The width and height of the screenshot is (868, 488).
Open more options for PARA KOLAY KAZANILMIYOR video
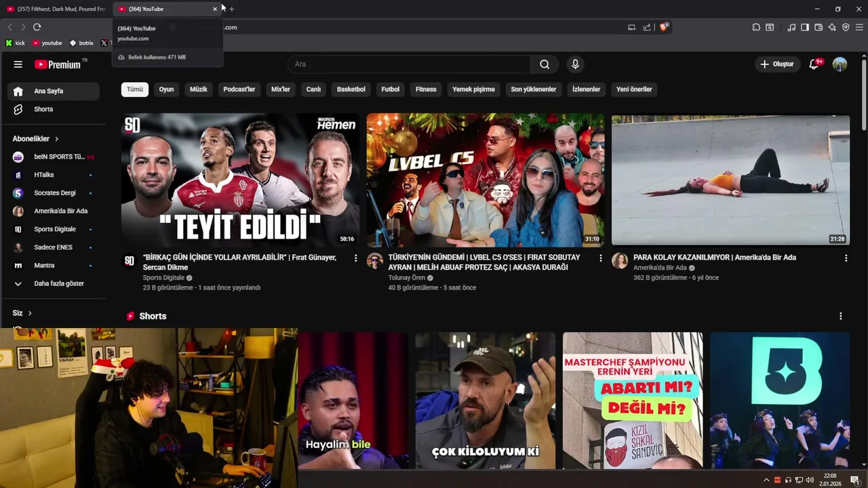pyautogui.click(x=846, y=258)
